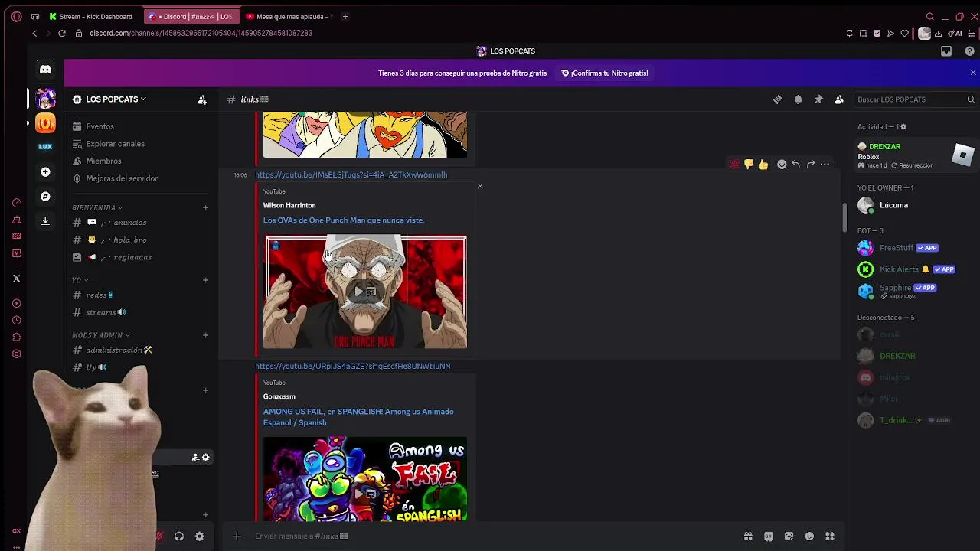
Task: Show pinned messages pin icon
Action: (818, 99)
